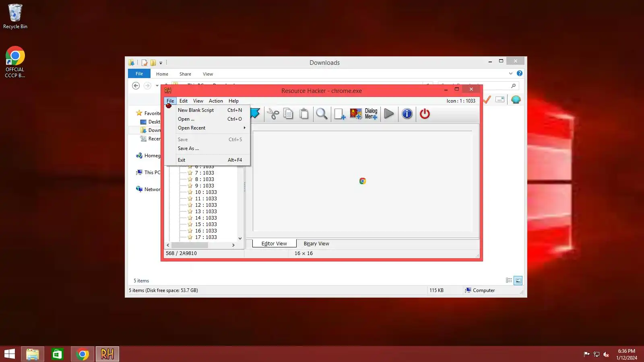This screenshot has height=362, width=644.
Task: Click the muted volume tray icon
Action: click(x=606, y=354)
